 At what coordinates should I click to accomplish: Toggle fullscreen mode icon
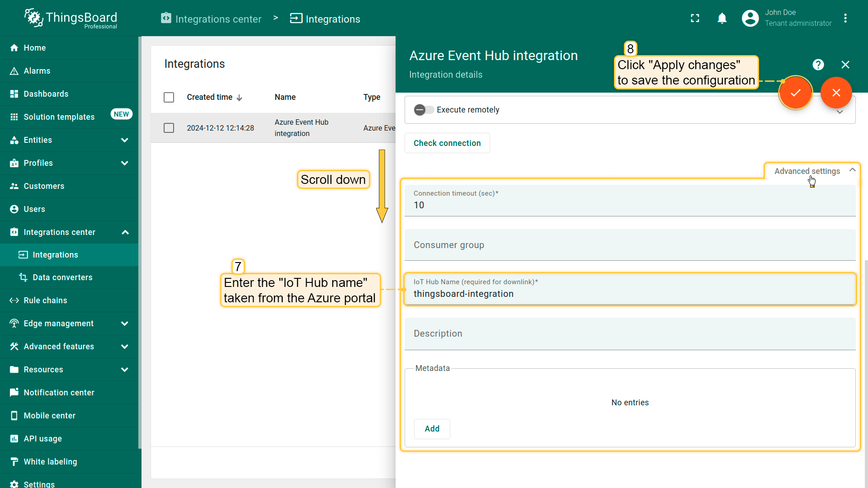(695, 18)
